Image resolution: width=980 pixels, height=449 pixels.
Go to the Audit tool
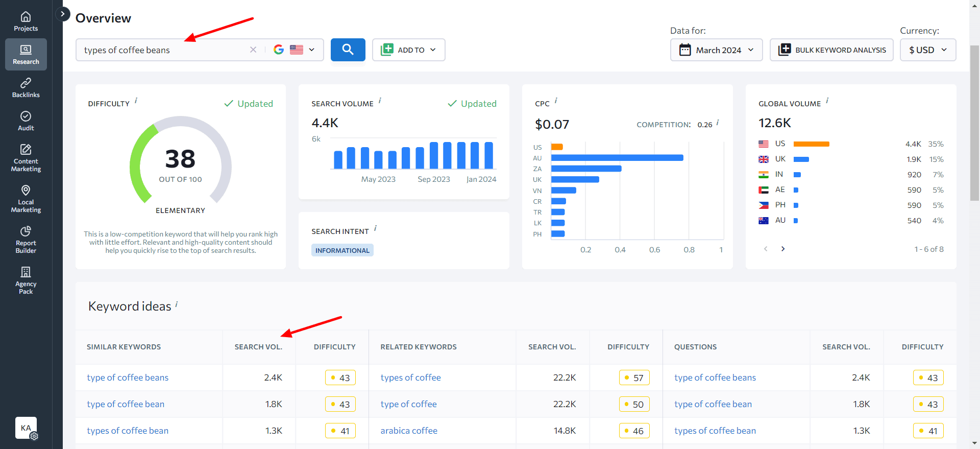(x=26, y=121)
